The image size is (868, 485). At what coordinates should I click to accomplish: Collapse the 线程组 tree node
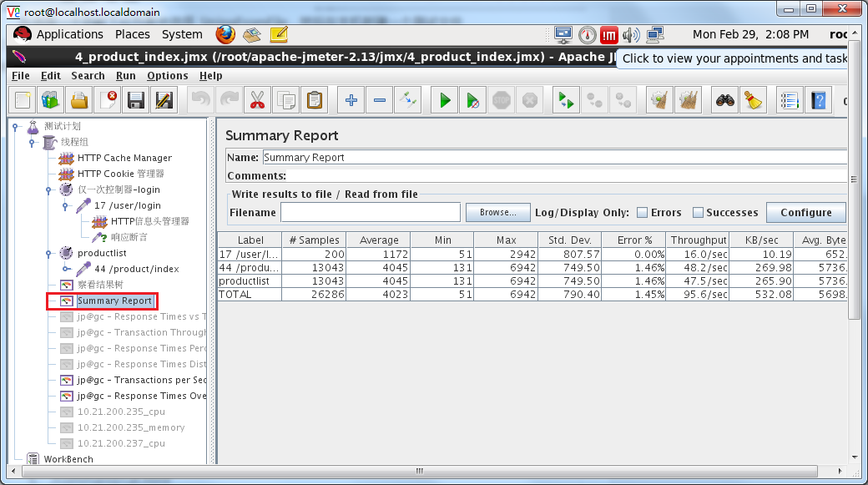click(x=32, y=142)
